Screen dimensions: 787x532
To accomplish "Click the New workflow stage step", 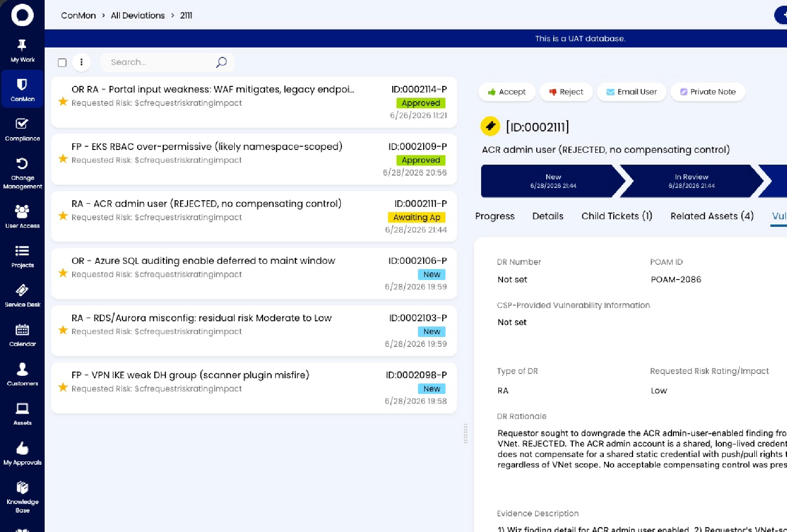I will [x=553, y=181].
